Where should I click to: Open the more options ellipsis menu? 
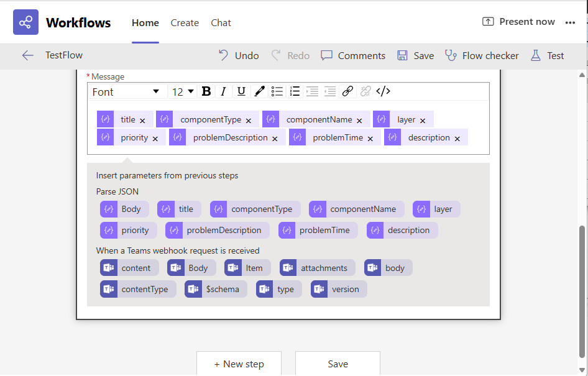coord(570,22)
